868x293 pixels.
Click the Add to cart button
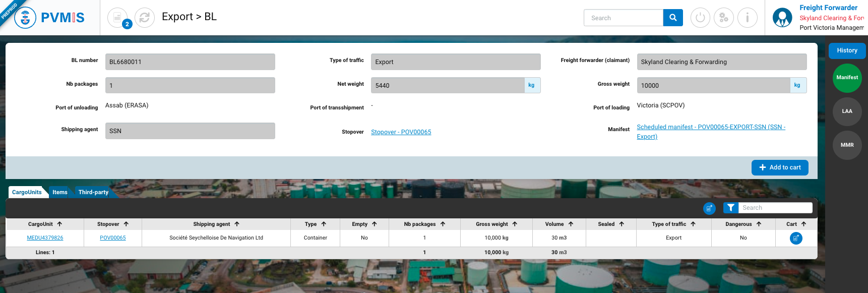pyautogui.click(x=780, y=167)
